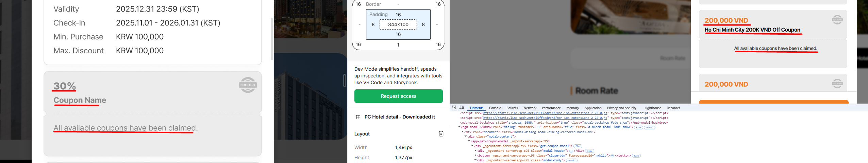
Task: Toggle the flex badge on the get-coupon-modal div
Action: [578, 146]
